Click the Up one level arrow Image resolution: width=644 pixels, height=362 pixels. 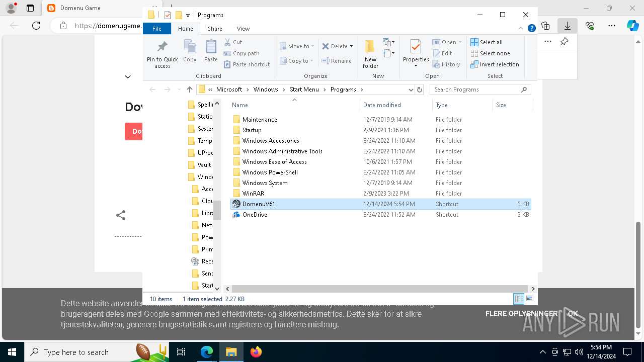[x=189, y=89]
